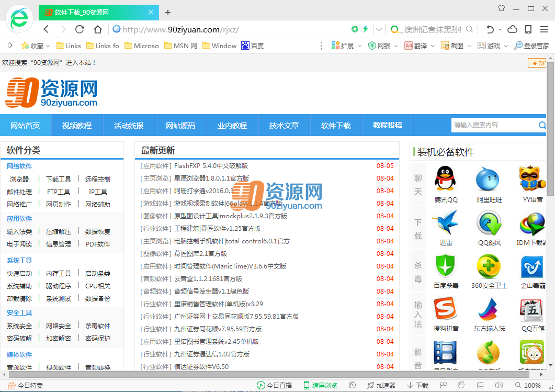Open the 教程投稿 nav item
Image resolution: width=555 pixels, height=392 pixels.
[387, 126]
